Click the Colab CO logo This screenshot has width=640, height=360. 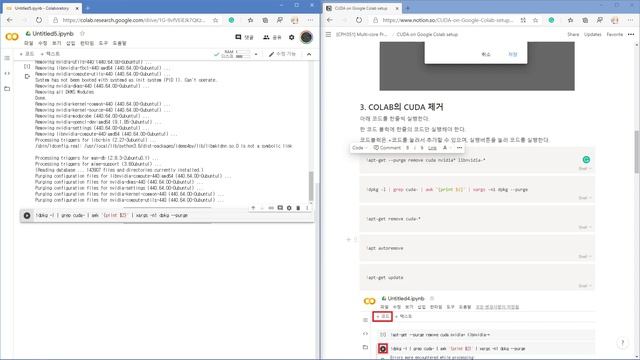pos(12,37)
